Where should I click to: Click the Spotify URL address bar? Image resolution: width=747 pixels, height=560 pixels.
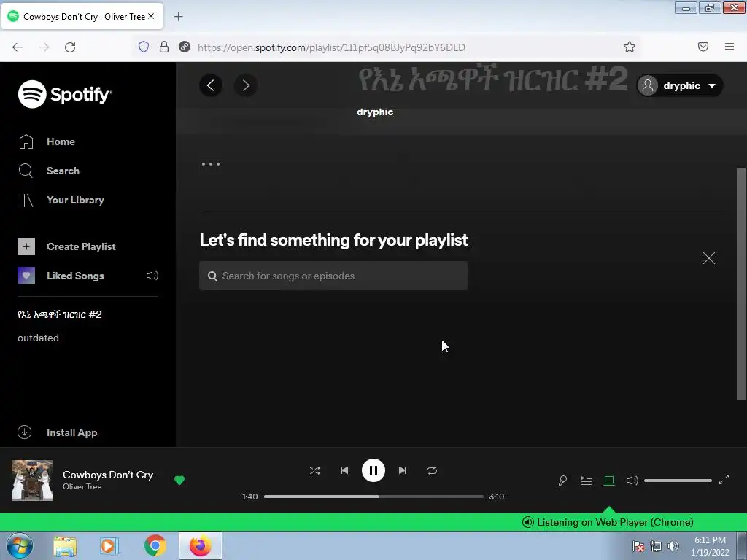(331, 47)
